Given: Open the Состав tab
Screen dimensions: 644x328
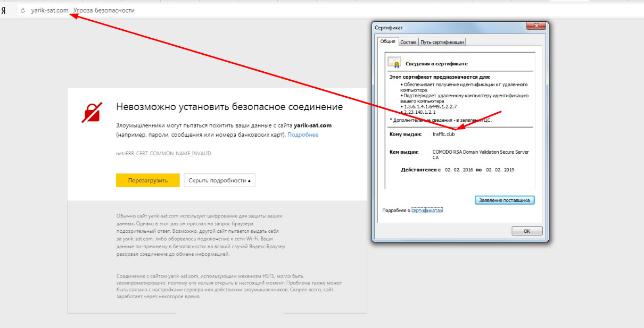Looking at the screenshot, I should [x=408, y=42].
